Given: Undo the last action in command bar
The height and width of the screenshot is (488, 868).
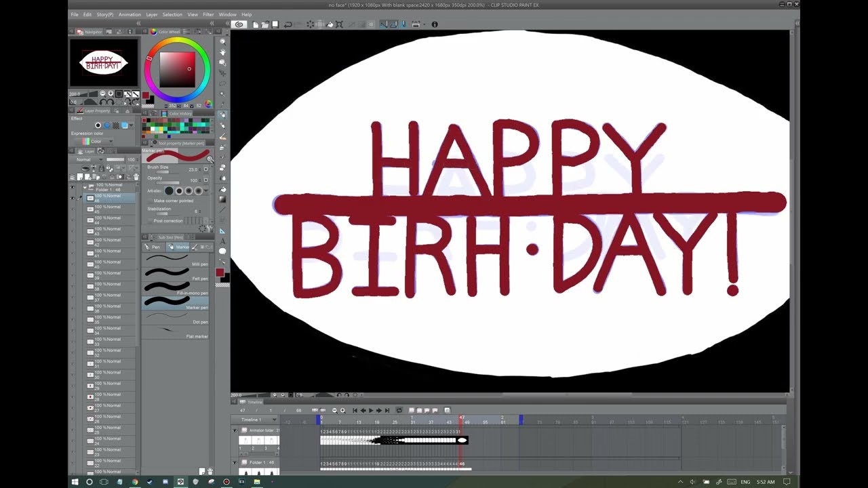Looking at the screenshot, I should coord(288,24).
